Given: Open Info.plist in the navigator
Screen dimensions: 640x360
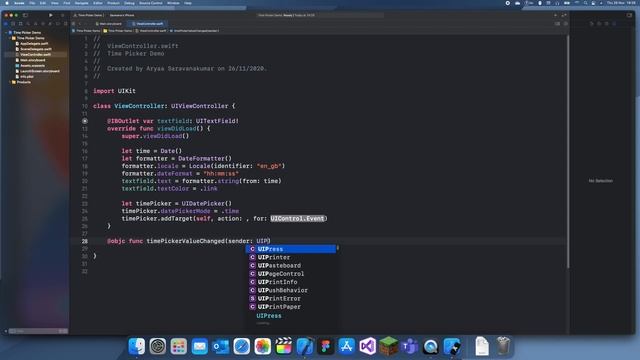Looking at the screenshot, I should [x=27, y=76].
